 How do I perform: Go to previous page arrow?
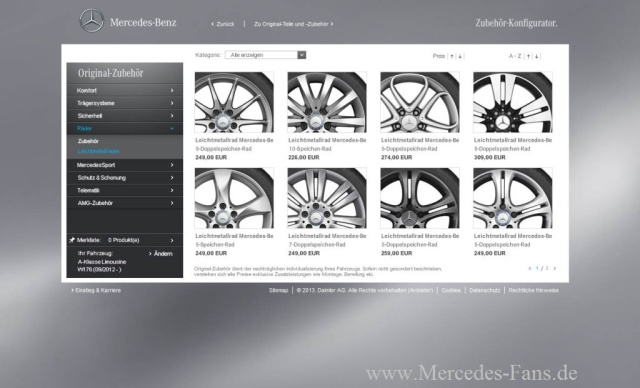point(530,268)
